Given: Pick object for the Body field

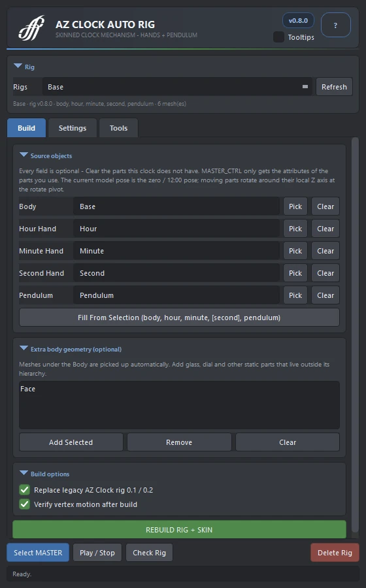Looking at the screenshot, I should tap(295, 206).
